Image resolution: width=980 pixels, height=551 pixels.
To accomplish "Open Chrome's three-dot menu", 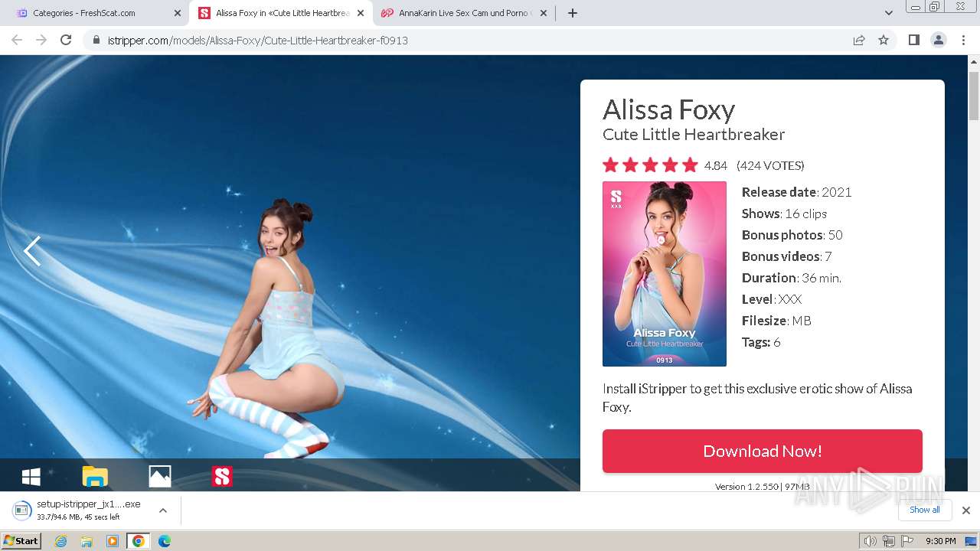I will [x=963, y=40].
